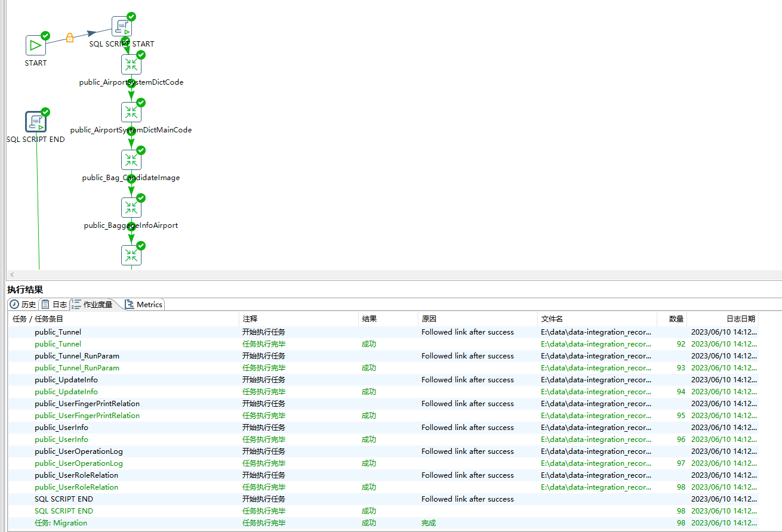Image resolution: width=782 pixels, height=532 pixels.
Task: Click the 任务 / 任务条目 column header
Action: click(124, 319)
